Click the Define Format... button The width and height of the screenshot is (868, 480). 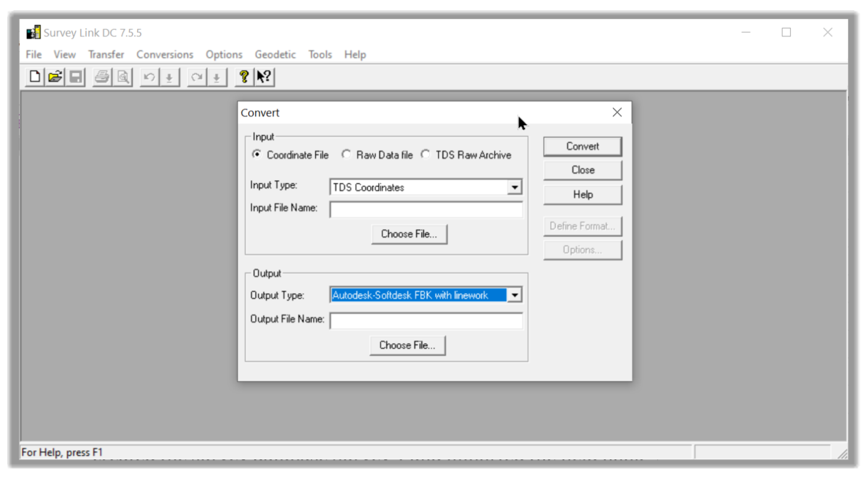pyautogui.click(x=583, y=226)
